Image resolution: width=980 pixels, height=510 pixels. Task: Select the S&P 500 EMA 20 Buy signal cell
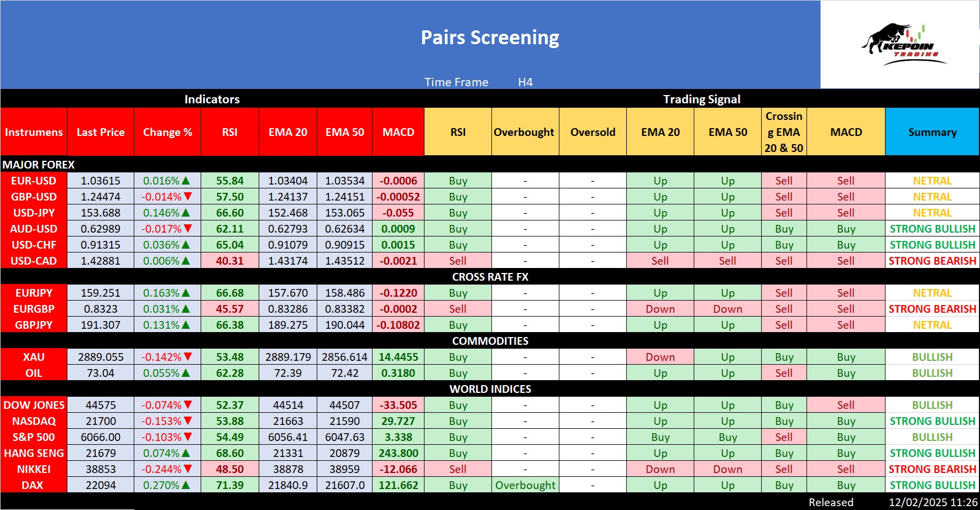click(x=660, y=437)
